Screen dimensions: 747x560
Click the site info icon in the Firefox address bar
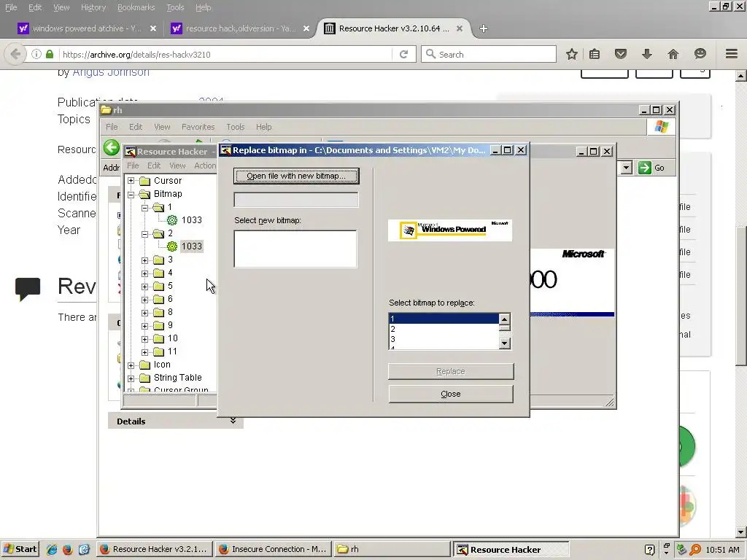36,54
